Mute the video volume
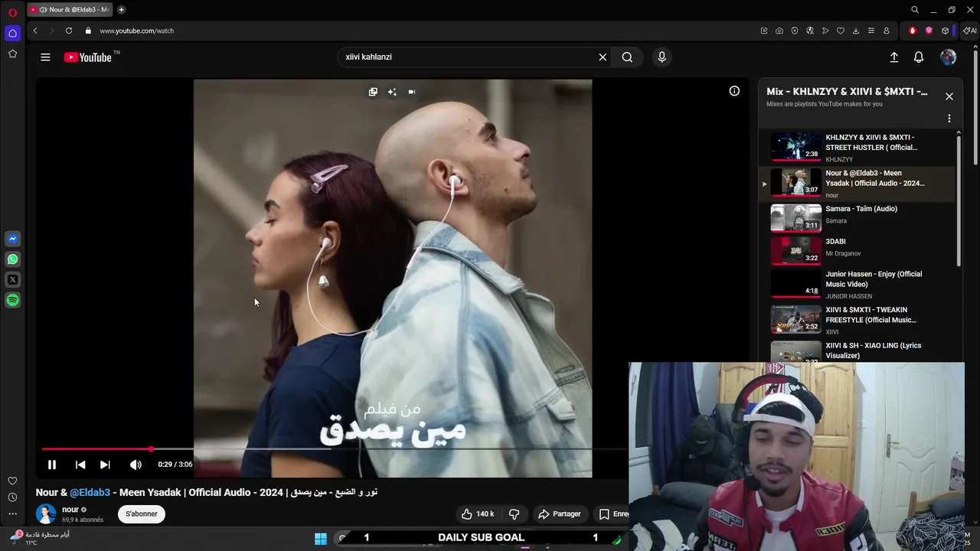 pos(136,465)
